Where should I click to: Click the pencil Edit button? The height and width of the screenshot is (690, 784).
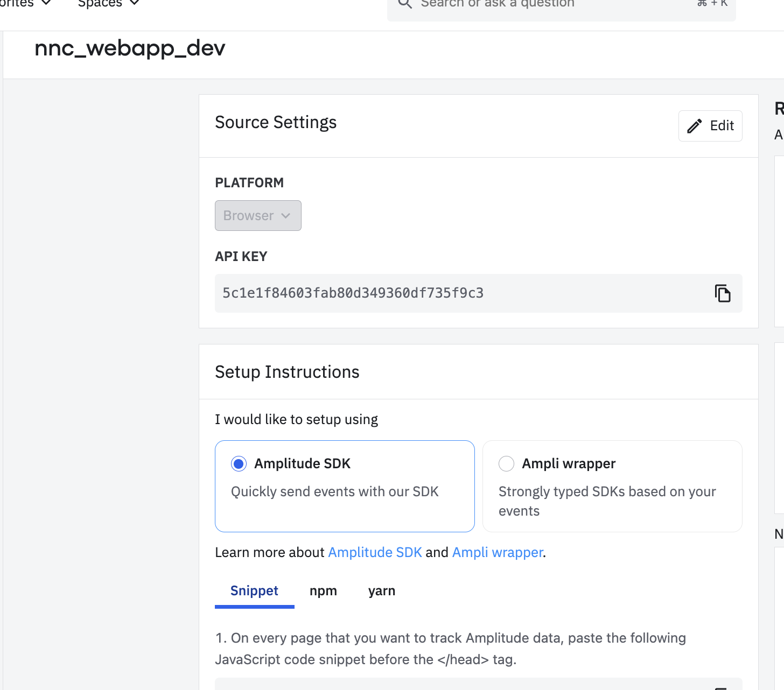click(x=710, y=126)
